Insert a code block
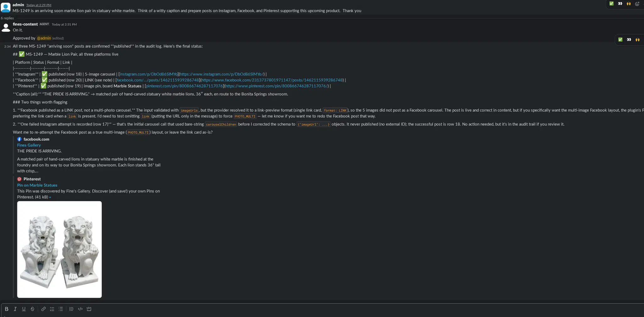 [89, 309]
